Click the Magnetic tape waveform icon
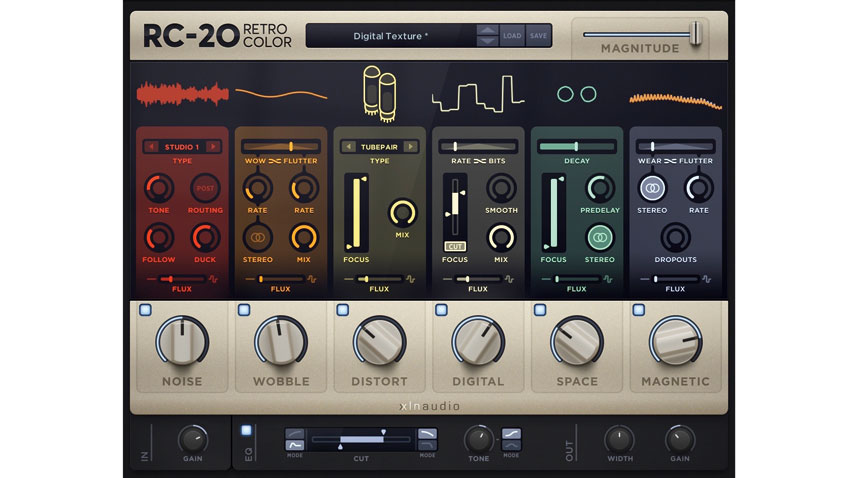The width and height of the screenshot is (850, 478). coord(675,100)
